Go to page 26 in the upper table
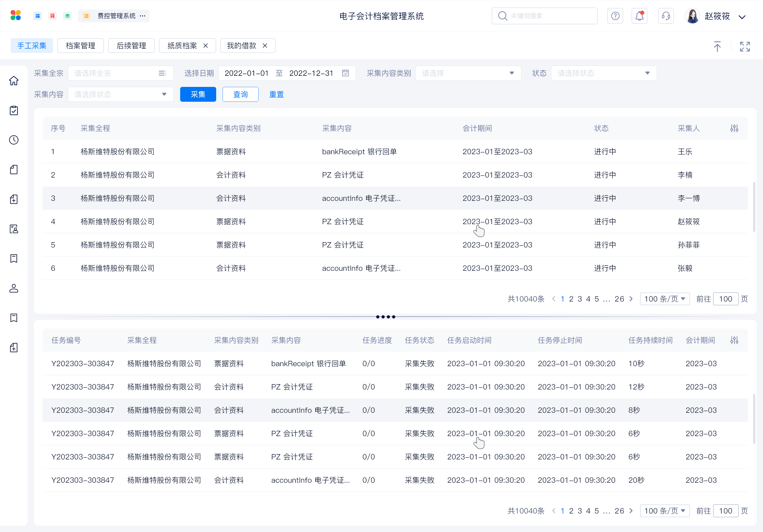This screenshot has height=532, width=763. click(619, 299)
